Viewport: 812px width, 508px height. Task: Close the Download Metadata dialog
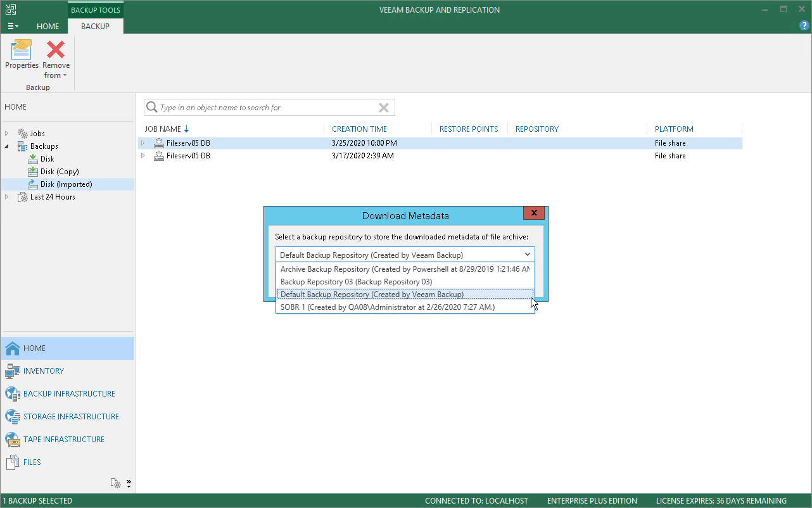(x=535, y=213)
